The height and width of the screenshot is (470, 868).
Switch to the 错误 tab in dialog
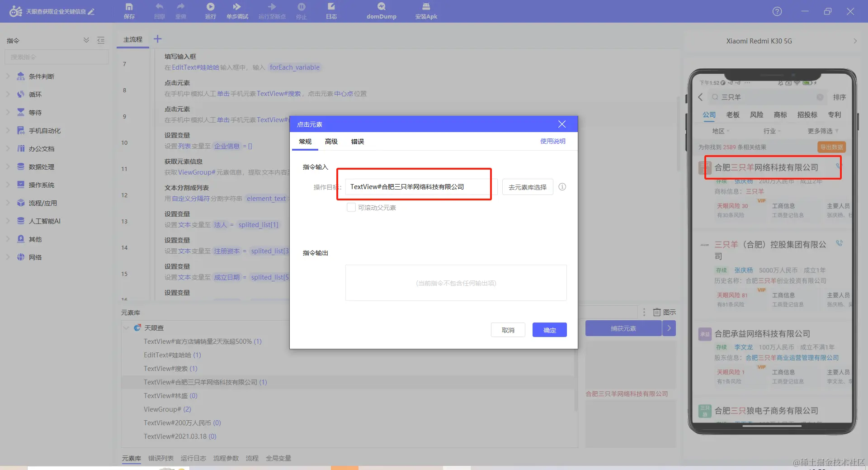click(358, 142)
